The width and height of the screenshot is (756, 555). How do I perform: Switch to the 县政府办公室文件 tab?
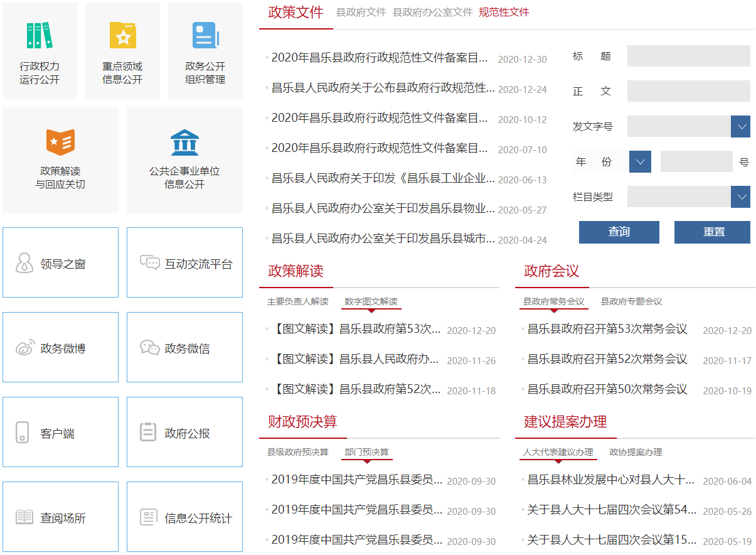432,12
